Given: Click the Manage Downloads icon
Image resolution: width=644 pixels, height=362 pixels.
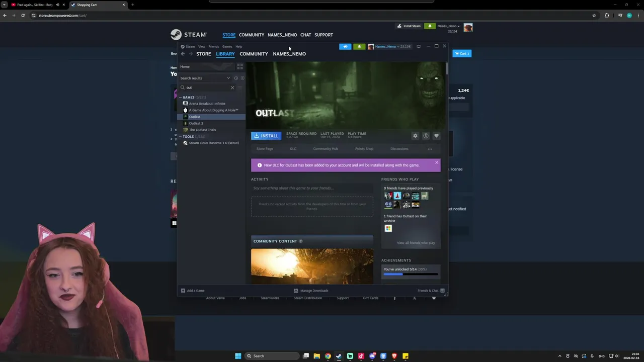Looking at the screenshot, I should tap(296, 291).
